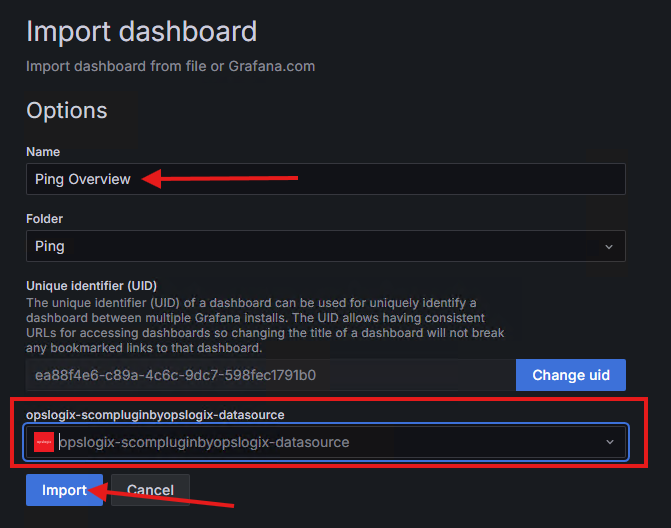Select the opslogix-scompluginbyopslogix-datasource combo box text
The height and width of the screenshot is (528, 671).
coord(205,442)
